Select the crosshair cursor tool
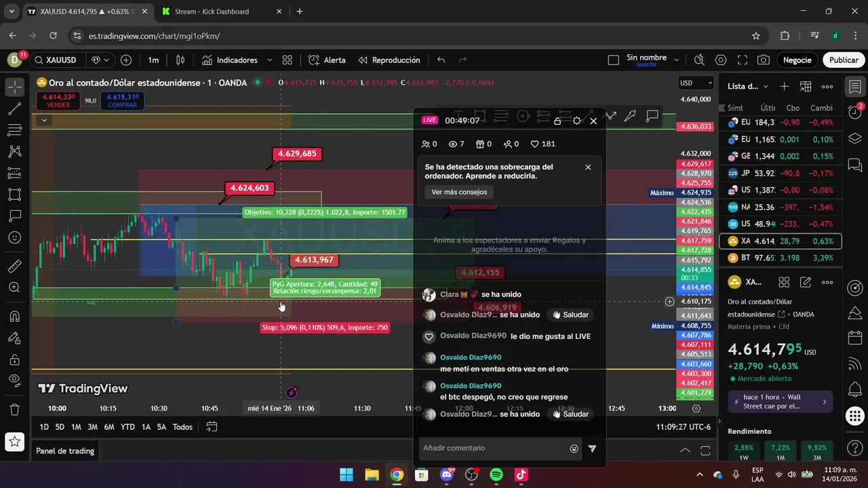Image resolution: width=868 pixels, height=488 pixels. click(x=14, y=87)
